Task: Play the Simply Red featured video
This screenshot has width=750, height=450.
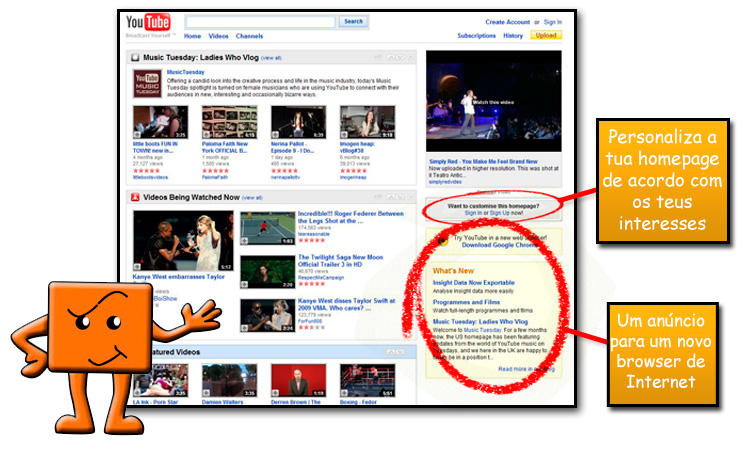Action: pos(494,101)
